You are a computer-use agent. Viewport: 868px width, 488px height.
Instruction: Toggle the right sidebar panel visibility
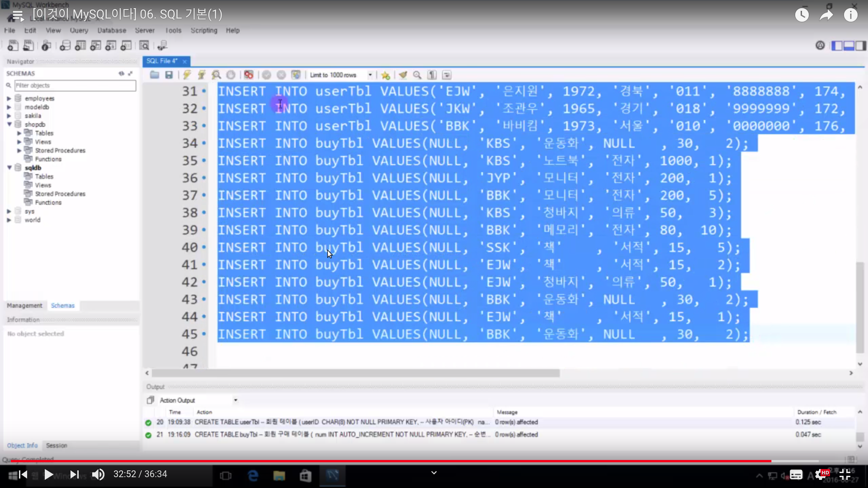tap(861, 46)
